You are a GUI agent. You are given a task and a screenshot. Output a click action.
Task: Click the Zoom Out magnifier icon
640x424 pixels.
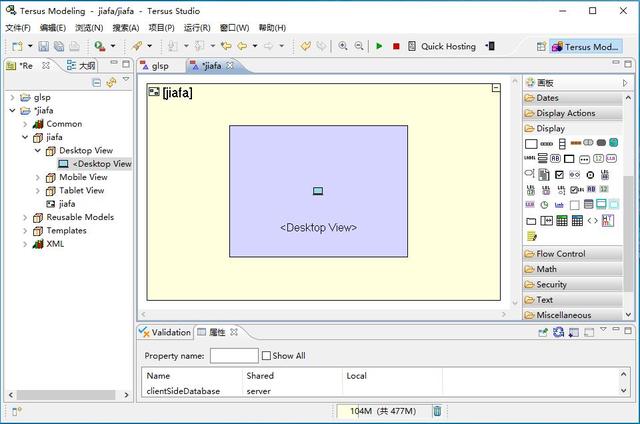pyautogui.click(x=358, y=46)
